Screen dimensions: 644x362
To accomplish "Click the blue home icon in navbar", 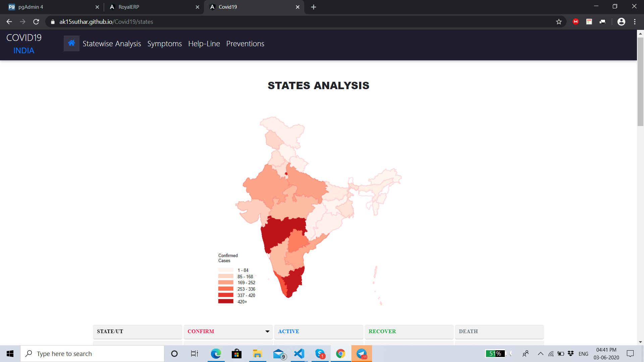I will click(x=71, y=43).
